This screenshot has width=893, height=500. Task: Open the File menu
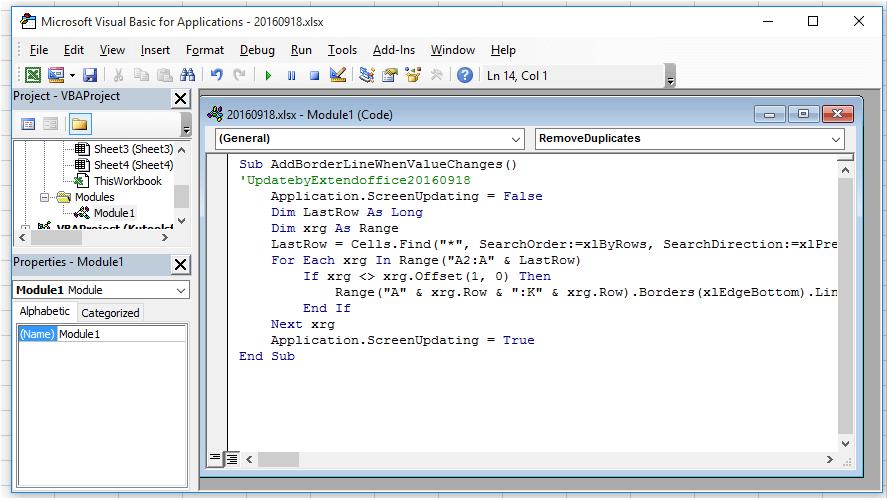(x=39, y=50)
